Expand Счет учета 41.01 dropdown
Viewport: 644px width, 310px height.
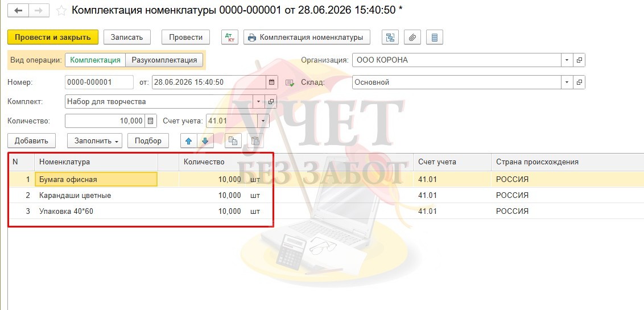point(263,121)
